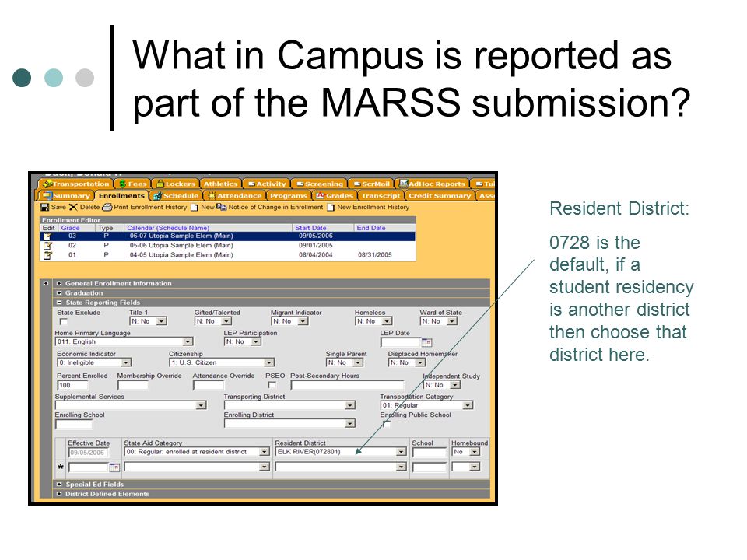Expand the District Defined Elements section
Image resolution: width=747 pixels, height=560 pixels.
60,494
